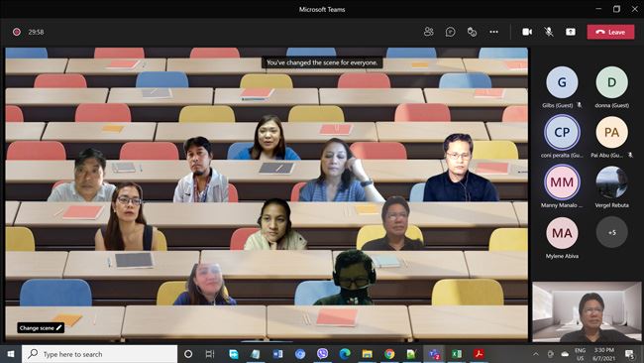The height and width of the screenshot is (363, 644).
Task: Open Google Chrome from the taskbar
Action: click(389, 354)
